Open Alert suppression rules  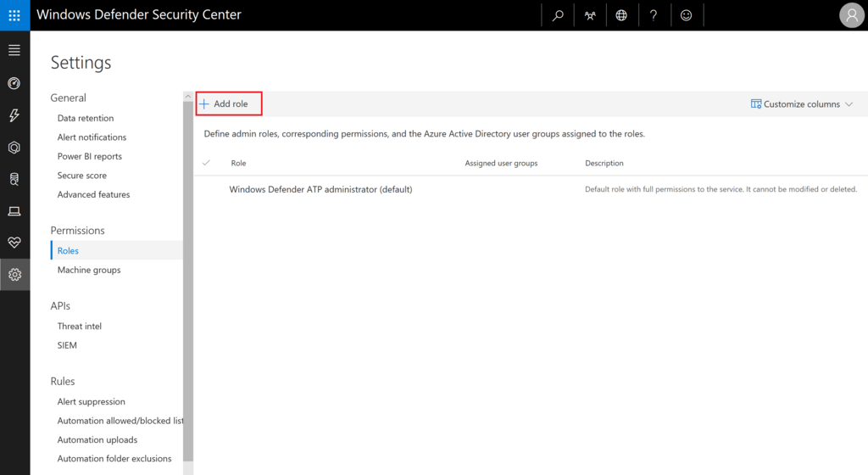pyautogui.click(x=92, y=401)
